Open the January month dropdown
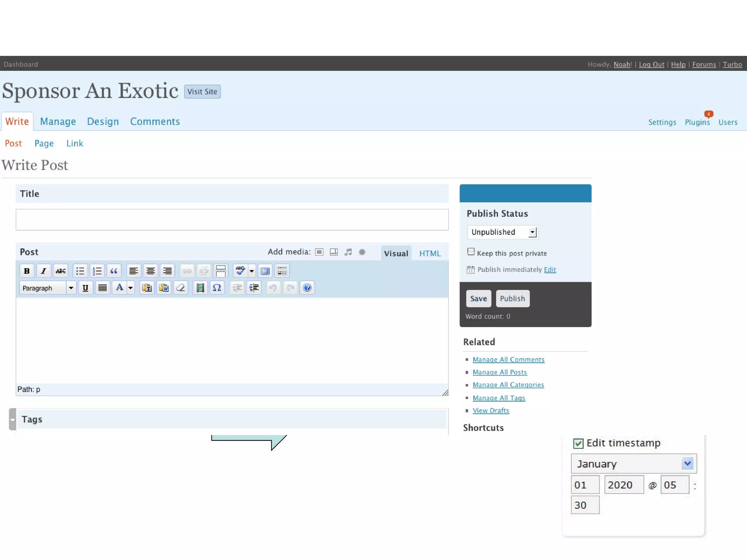The height and width of the screenshot is (560, 747). (x=634, y=464)
